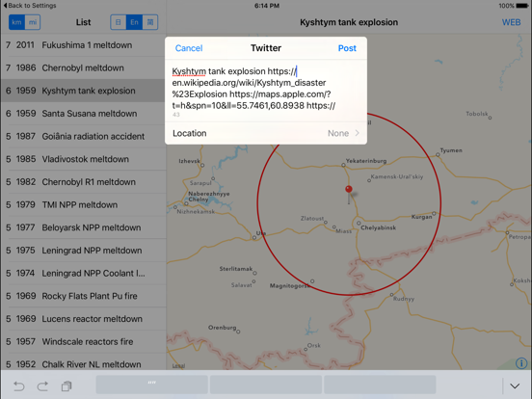Tap Magnitogorsk label on map
532x399 pixels.
point(290,285)
